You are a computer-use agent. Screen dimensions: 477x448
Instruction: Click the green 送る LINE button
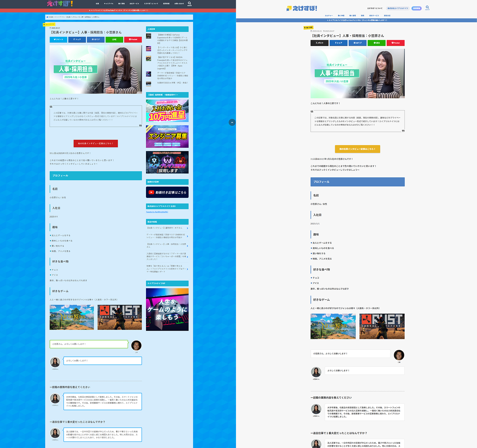click(376, 43)
